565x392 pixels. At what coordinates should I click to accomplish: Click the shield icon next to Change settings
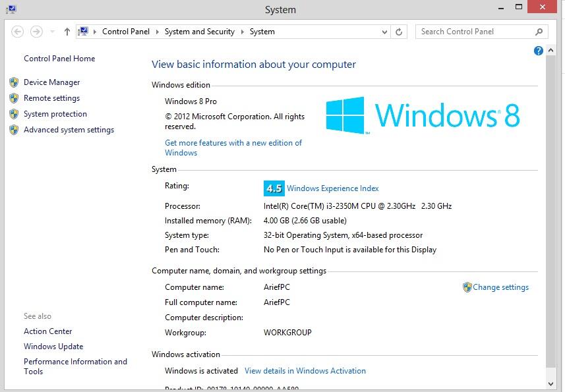click(x=467, y=287)
